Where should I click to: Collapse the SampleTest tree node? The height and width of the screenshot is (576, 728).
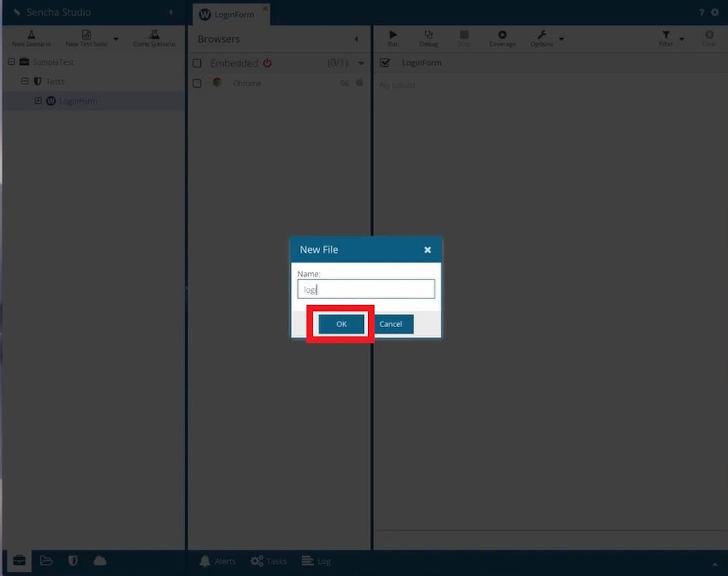(x=11, y=62)
